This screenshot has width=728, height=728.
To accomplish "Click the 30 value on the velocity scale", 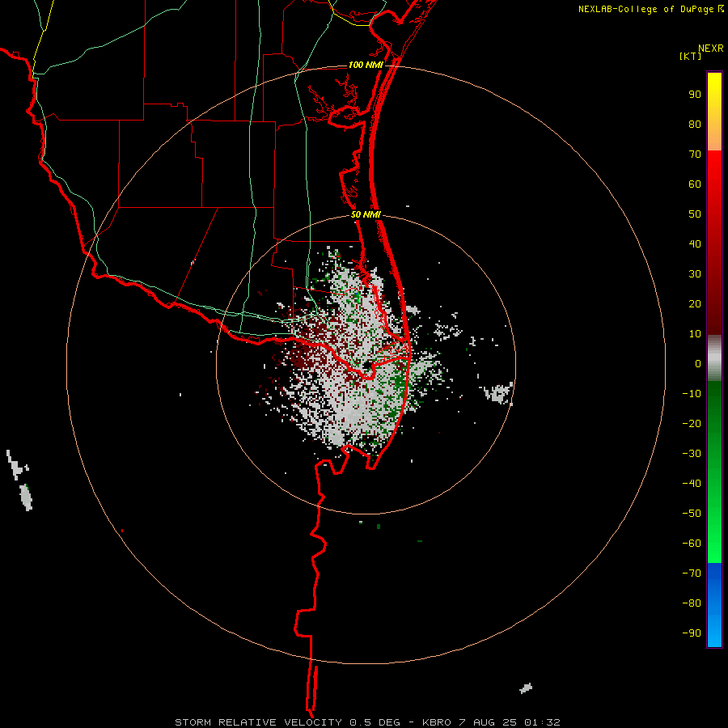I will pyautogui.click(x=695, y=274).
